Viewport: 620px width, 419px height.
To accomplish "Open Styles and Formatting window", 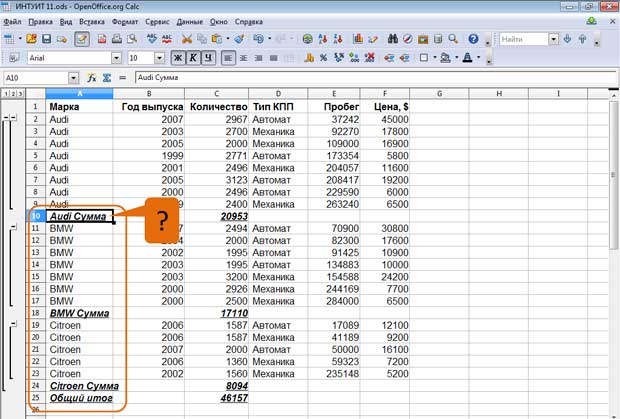I will coord(13,58).
